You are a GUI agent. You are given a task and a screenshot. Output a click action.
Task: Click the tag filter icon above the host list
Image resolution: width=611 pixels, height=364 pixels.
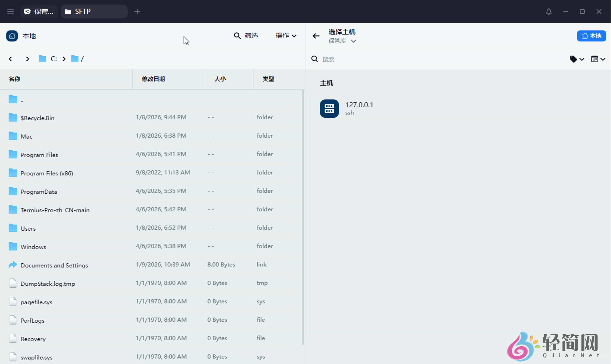[574, 59]
